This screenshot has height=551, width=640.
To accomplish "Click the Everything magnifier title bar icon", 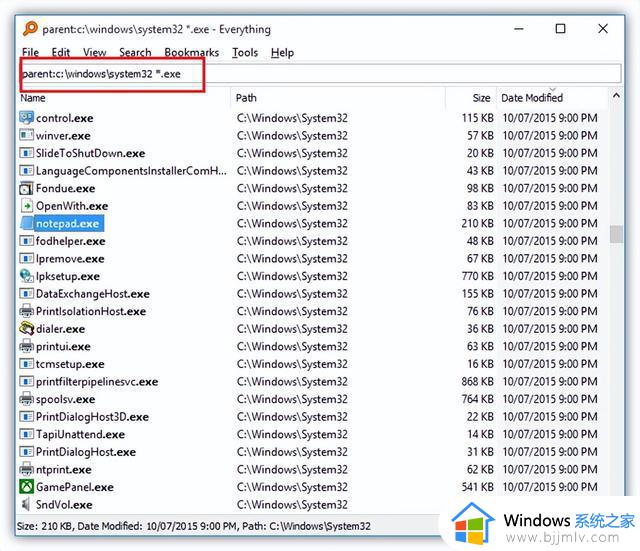I will [x=30, y=29].
